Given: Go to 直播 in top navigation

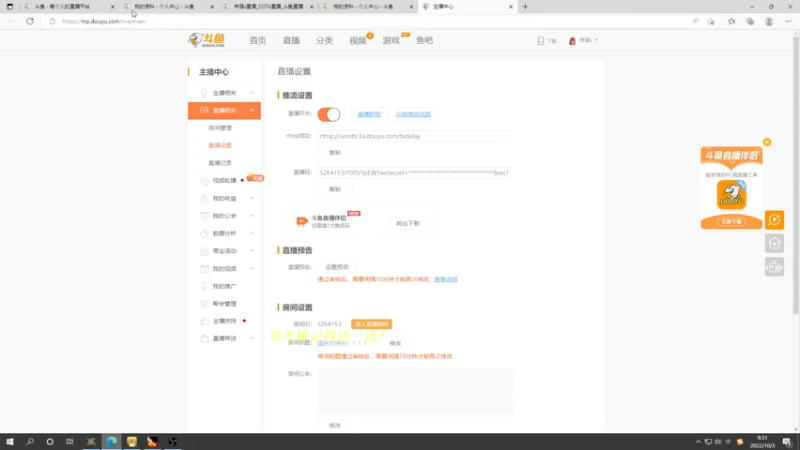Looking at the screenshot, I should (x=291, y=40).
